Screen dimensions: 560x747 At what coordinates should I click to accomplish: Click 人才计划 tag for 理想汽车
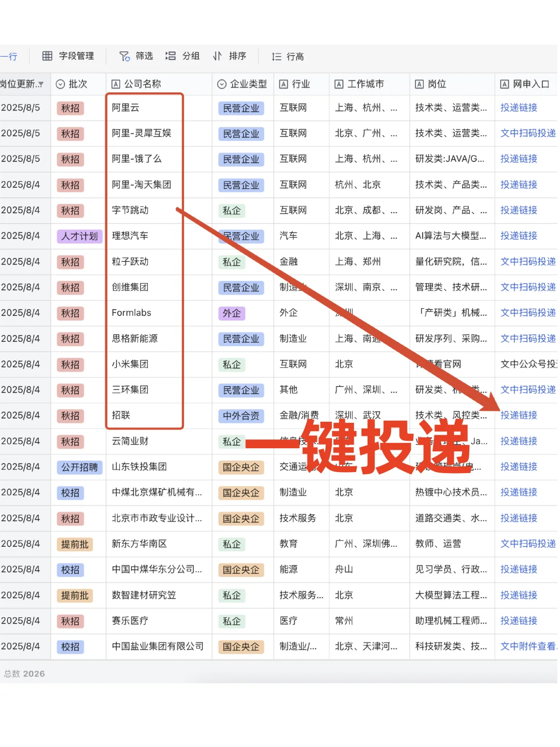79,237
